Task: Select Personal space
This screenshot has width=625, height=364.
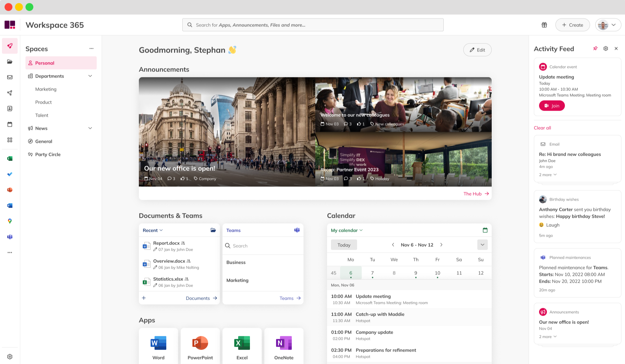Action: [x=61, y=63]
